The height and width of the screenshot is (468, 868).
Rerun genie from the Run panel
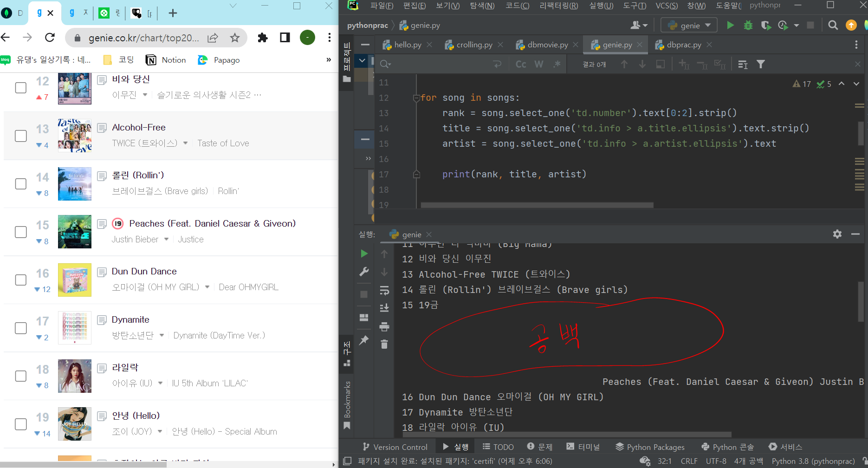(364, 253)
